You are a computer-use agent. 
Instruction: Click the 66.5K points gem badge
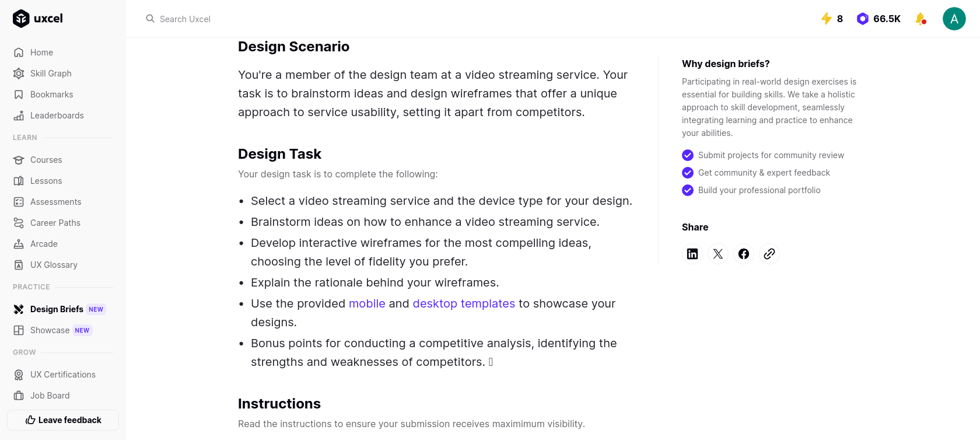coord(878,19)
